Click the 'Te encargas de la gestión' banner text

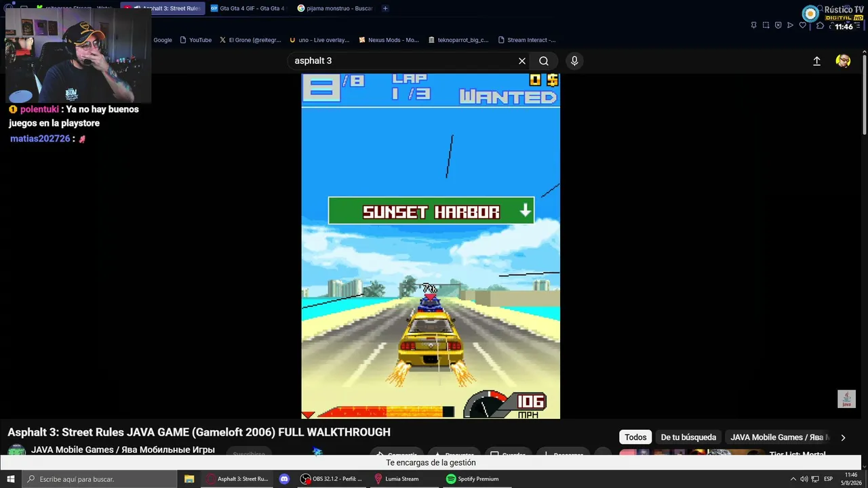(431, 463)
